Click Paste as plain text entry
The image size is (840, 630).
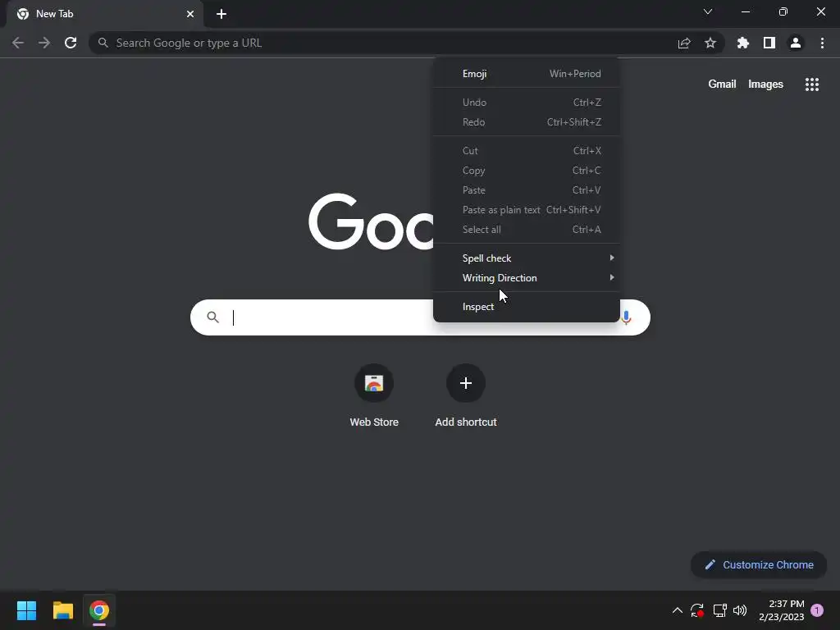(x=526, y=210)
